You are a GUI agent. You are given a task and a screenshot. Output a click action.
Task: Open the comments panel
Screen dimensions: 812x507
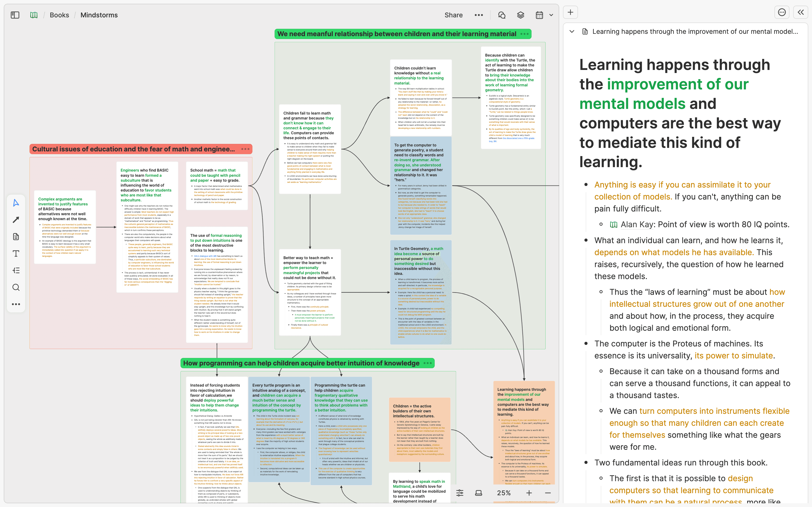tap(501, 15)
